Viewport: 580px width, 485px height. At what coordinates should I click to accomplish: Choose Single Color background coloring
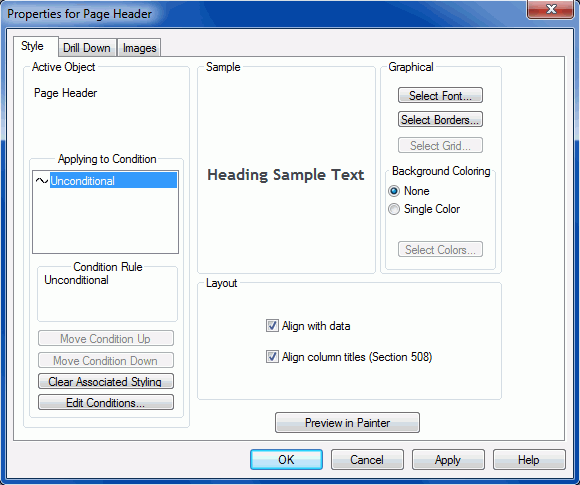(x=394, y=209)
